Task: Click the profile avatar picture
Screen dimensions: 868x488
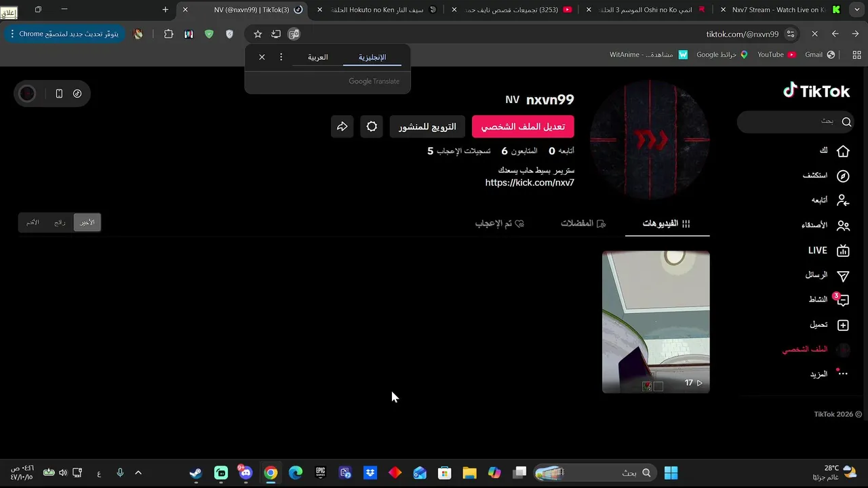Action: click(650, 140)
